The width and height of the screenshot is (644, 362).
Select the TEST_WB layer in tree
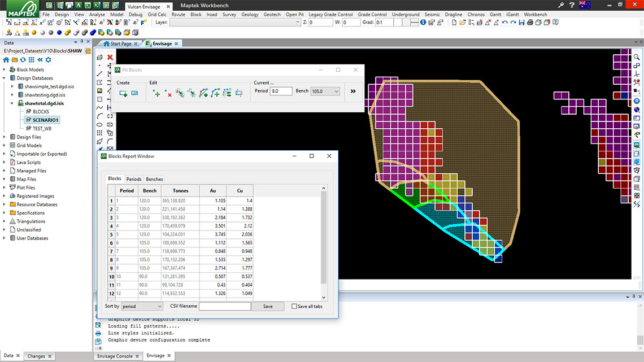42,129
